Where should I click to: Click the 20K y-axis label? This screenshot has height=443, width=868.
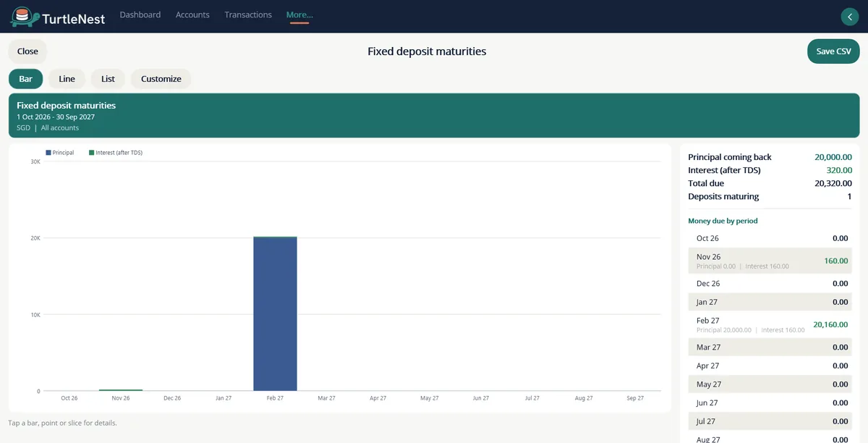pyautogui.click(x=35, y=238)
